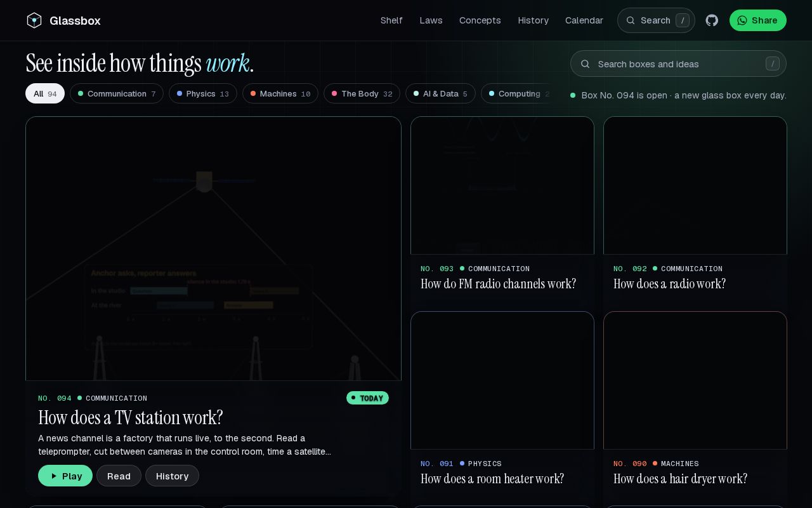Click the magnifier icon in Search boxes field
Viewport: 812px width, 508px height.
[x=586, y=63]
